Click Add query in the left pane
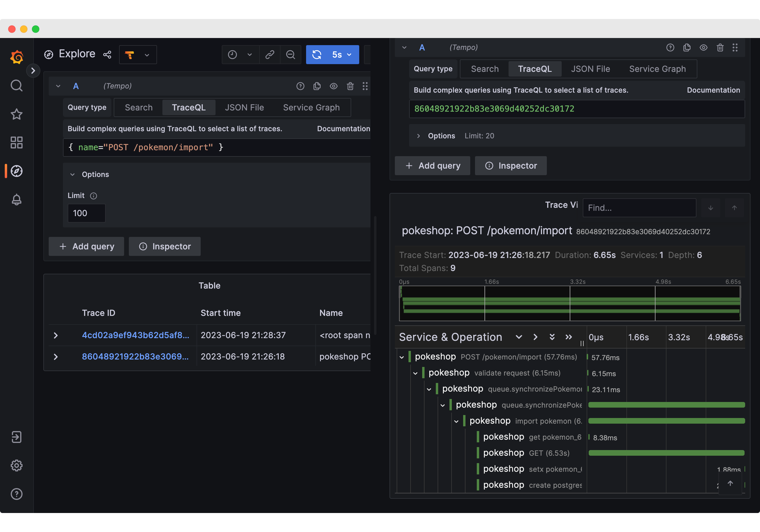This screenshot has height=532, width=760. (x=86, y=246)
